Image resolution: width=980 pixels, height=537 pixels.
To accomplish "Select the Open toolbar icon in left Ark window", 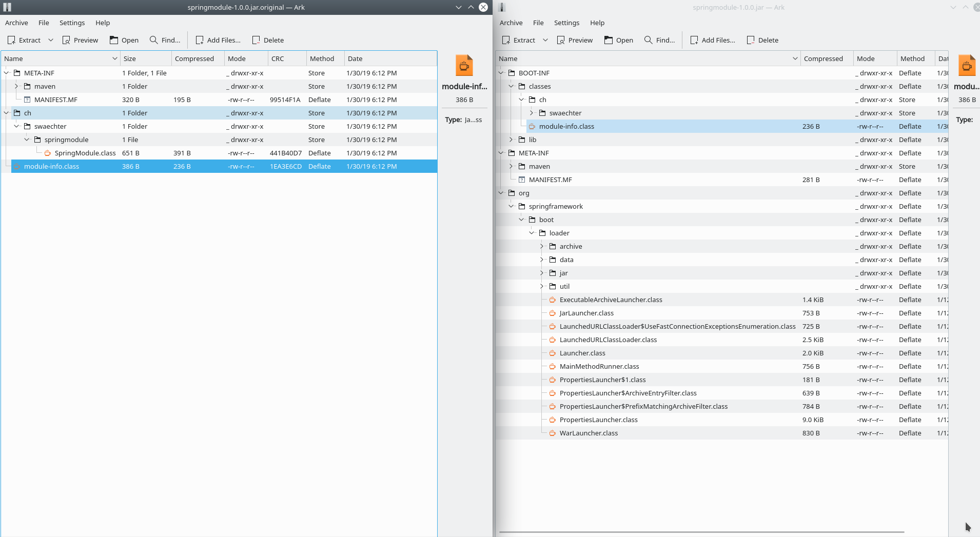I will 113,40.
